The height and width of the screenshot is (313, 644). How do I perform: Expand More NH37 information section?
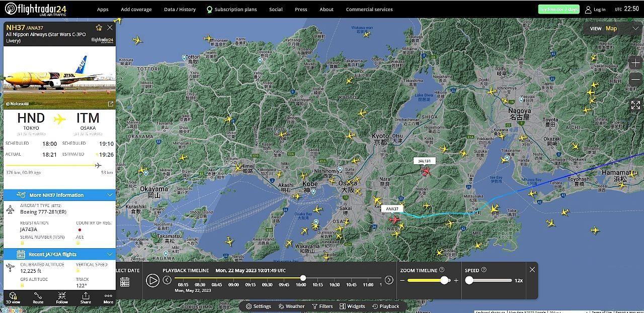(59, 195)
